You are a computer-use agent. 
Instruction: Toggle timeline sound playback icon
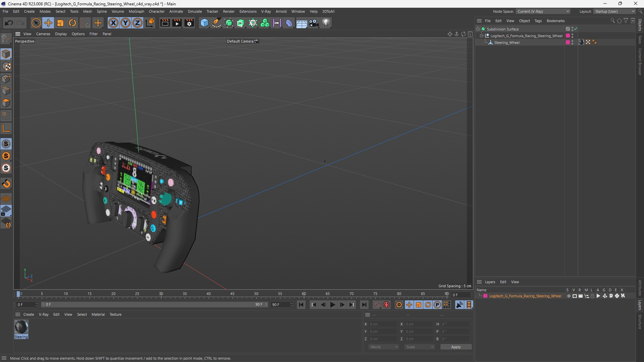460,305
